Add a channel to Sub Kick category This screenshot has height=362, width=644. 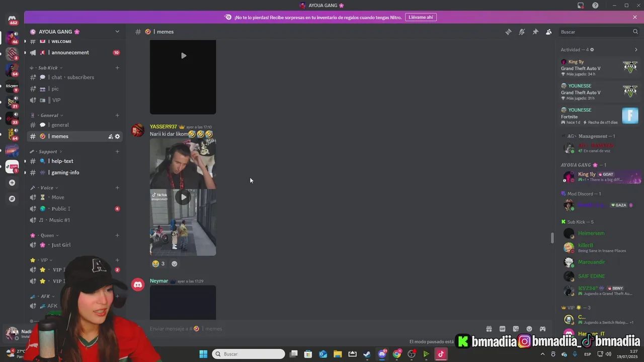[x=117, y=68]
